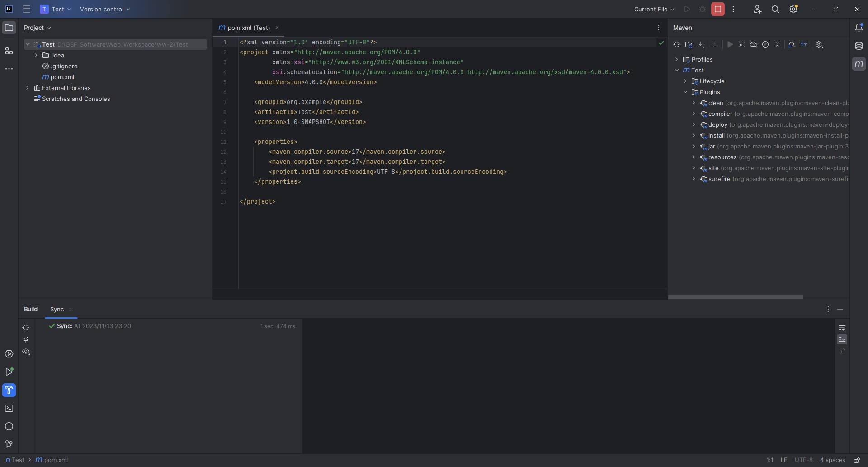Open IDE settings gear in title bar
The width and height of the screenshot is (868, 467).
793,9
